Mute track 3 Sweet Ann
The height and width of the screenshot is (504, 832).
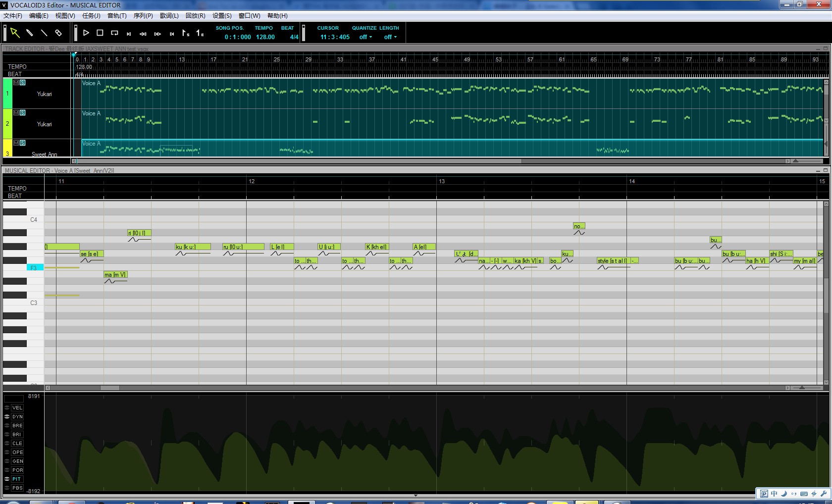tap(16, 143)
